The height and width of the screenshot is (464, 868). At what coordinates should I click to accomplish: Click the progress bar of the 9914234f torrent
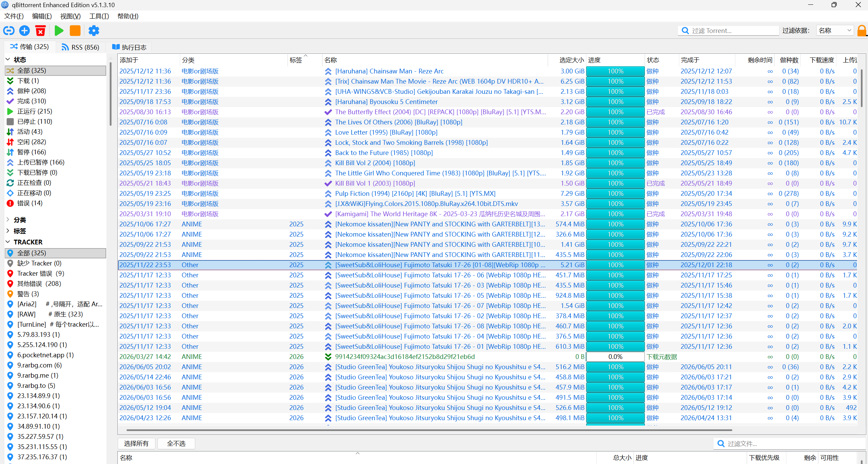click(615, 357)
